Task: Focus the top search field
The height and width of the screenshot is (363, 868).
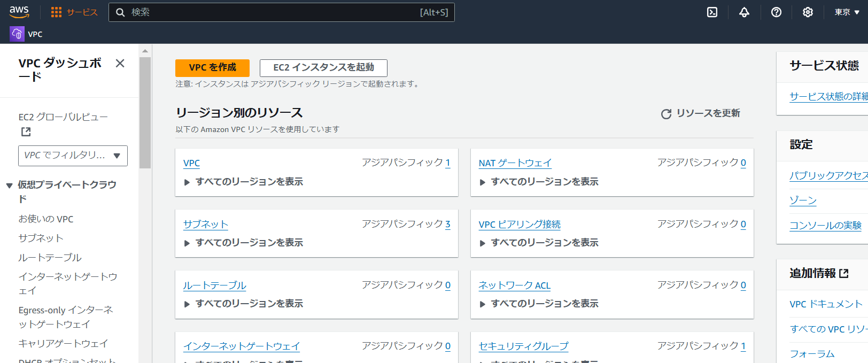Action: (282, 12)
